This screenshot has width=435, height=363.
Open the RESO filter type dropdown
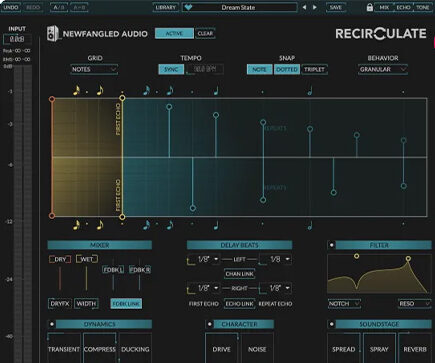pyautogui.click(x=414, y=304)
